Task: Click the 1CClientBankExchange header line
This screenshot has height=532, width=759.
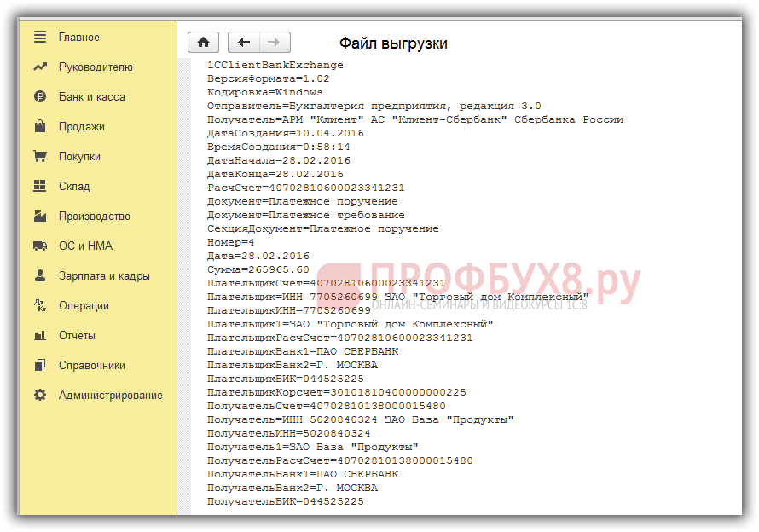Action: click(275, 65)
